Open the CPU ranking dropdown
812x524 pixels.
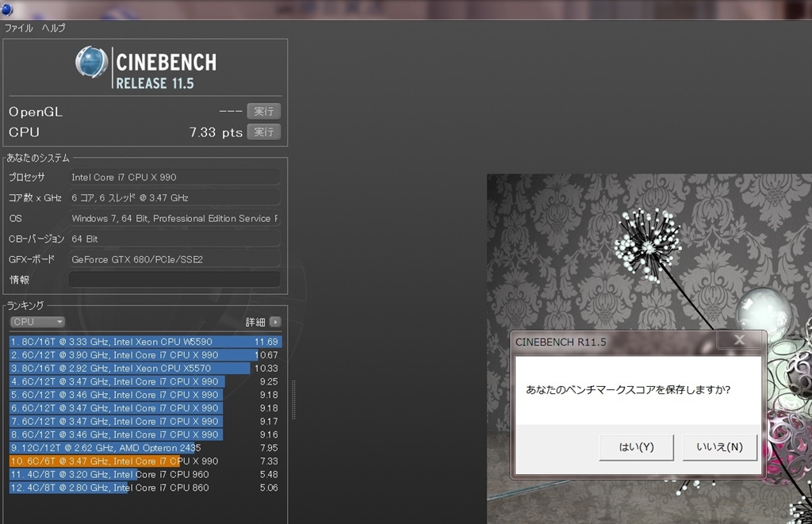point(37,322)
